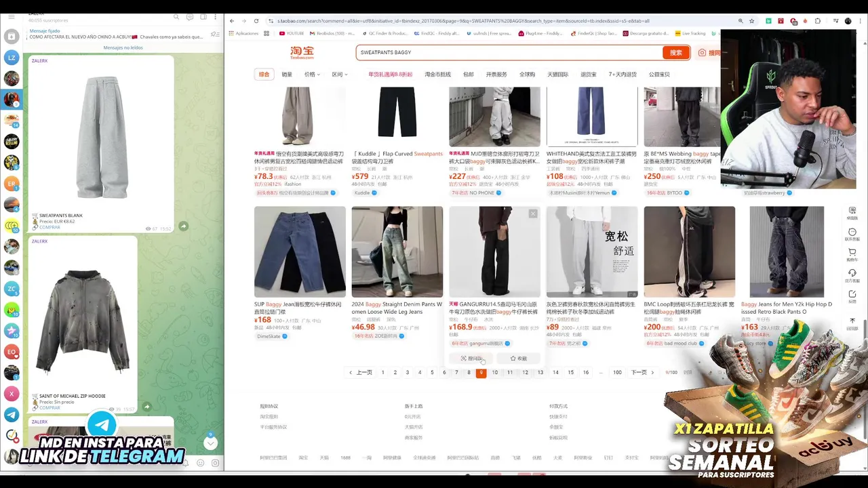
Task: Open Telegram channel comments icon
Action: (191, 16)
